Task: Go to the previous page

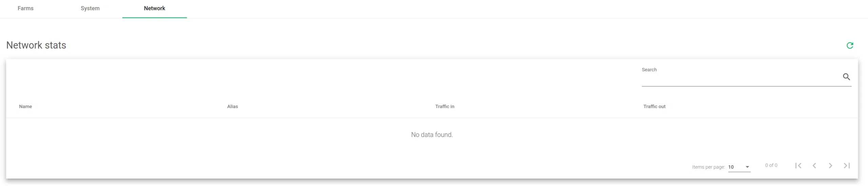Action: coord(814,166)
